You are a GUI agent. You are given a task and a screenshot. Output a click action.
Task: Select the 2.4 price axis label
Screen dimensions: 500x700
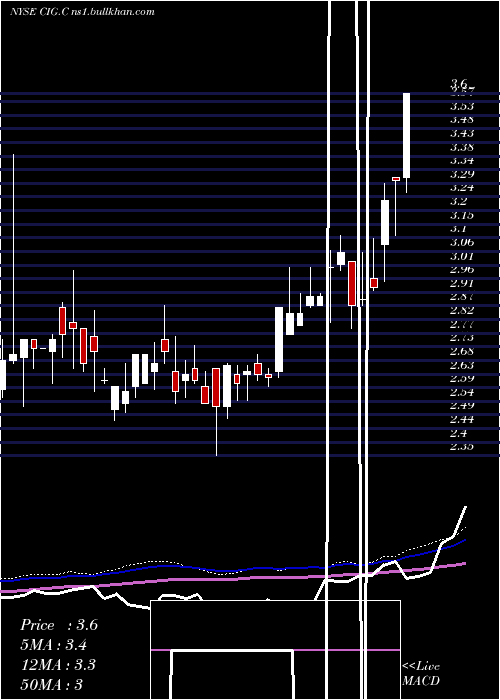click(x=458, y=433)
